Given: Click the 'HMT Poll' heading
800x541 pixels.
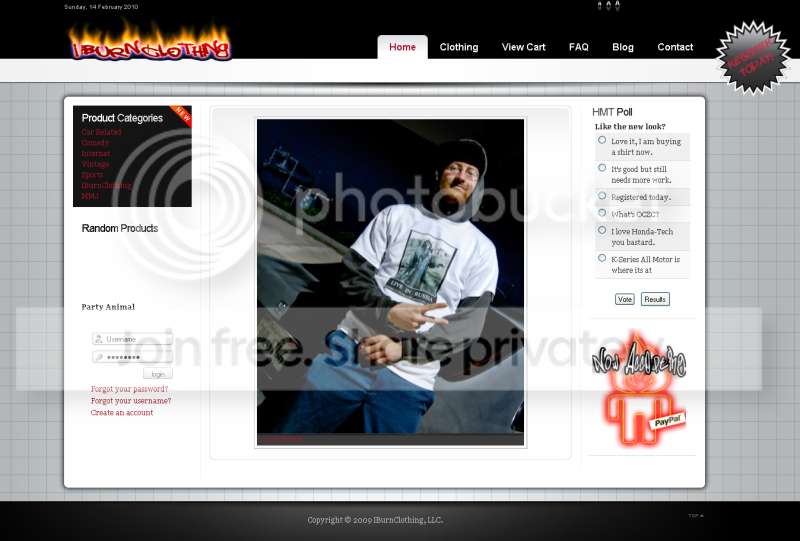Looking at the screenshot, I should click(612, 112).
